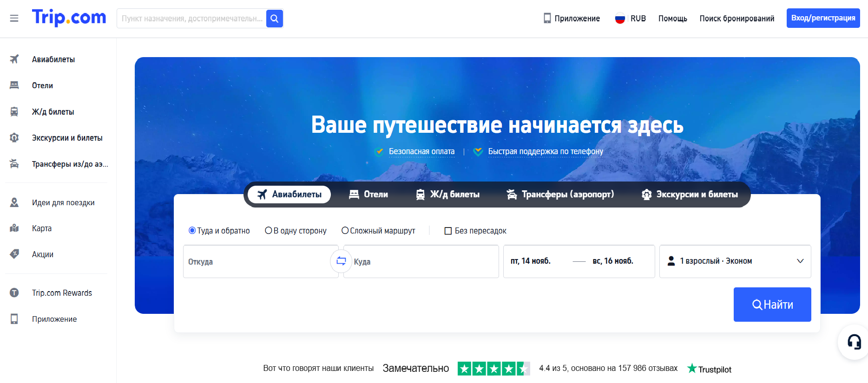Click the train icon in sidebar
Screen dimensions: 868x383
(14, 111)
